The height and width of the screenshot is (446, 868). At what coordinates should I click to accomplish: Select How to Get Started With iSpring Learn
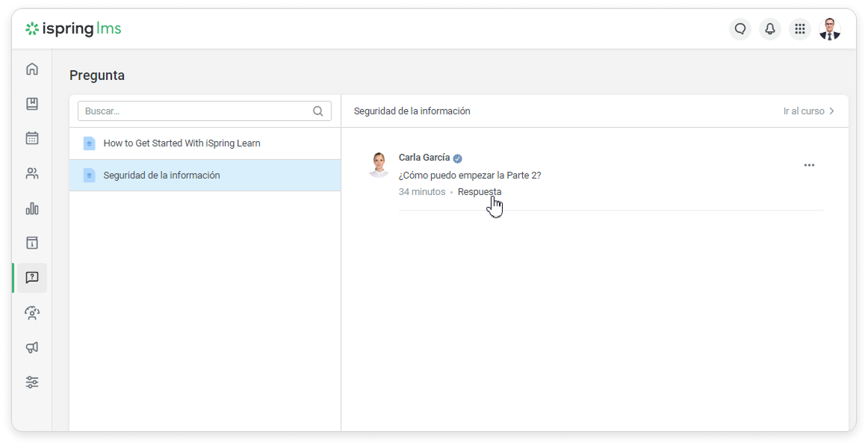[x=182, y=143]
